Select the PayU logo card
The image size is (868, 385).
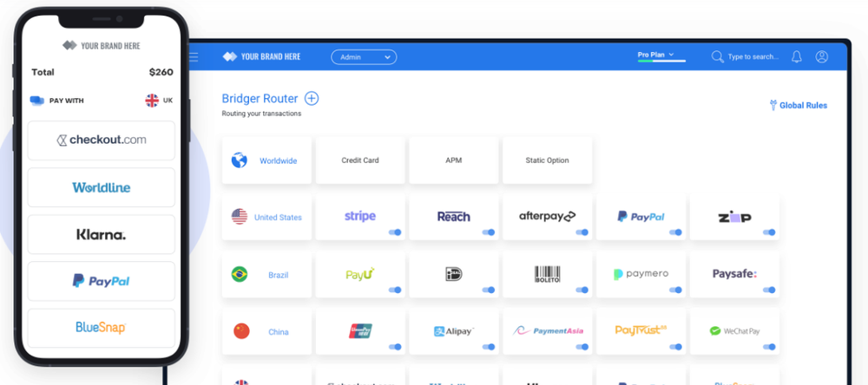[360, 273]
